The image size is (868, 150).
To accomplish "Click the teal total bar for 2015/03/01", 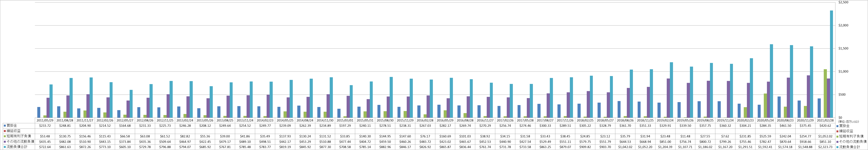I will click(x=351, y=101).
